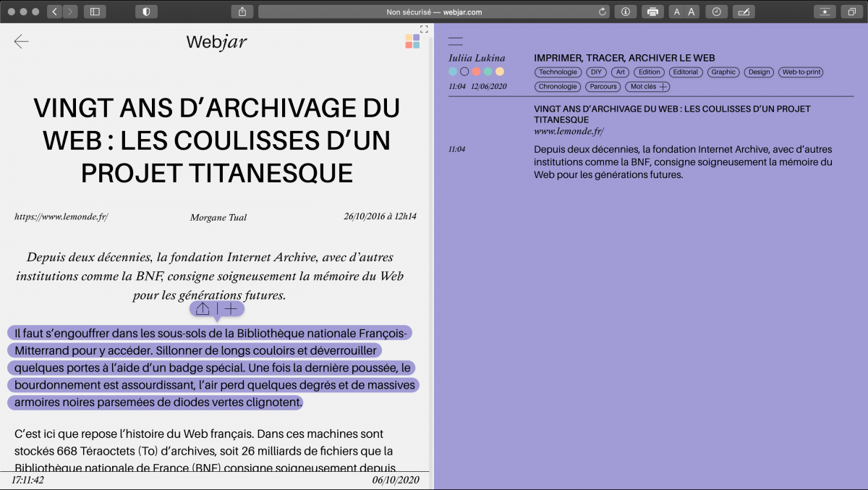Image resolution: width=868 pixels, height=490 pixels.
Task: Click the fullscreen expand icon
Action: pos(424,30)
